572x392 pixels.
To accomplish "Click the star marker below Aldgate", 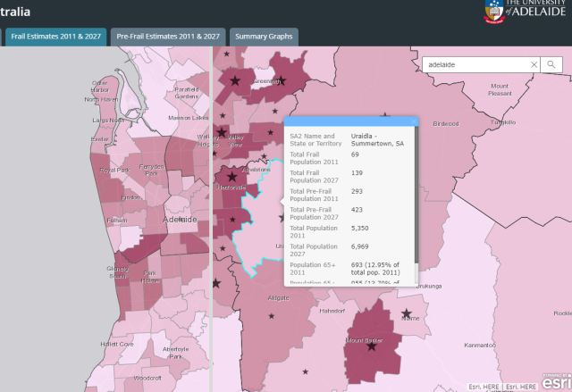I will pyautogui.click(x=272, y=316).
